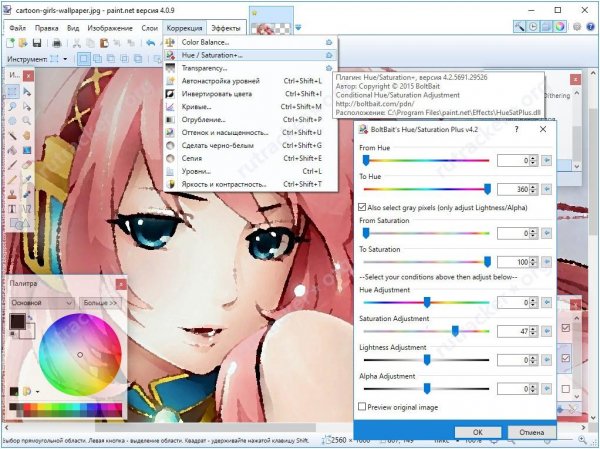Choose Инвертировать цвета menu entry
Screen dimensions: 600x449
[x=251, y=94]
